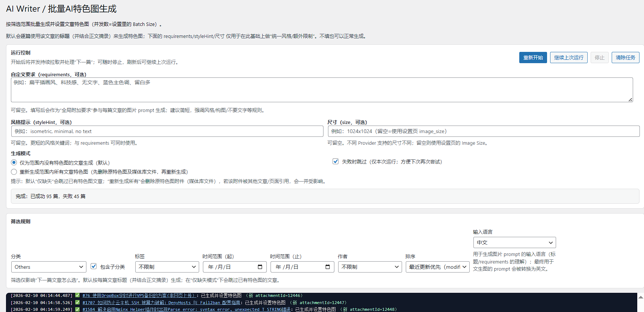This screenshot has height=312, width=644.
Task: Click the requirements textarea resize handle
Action: pos(630,100)
